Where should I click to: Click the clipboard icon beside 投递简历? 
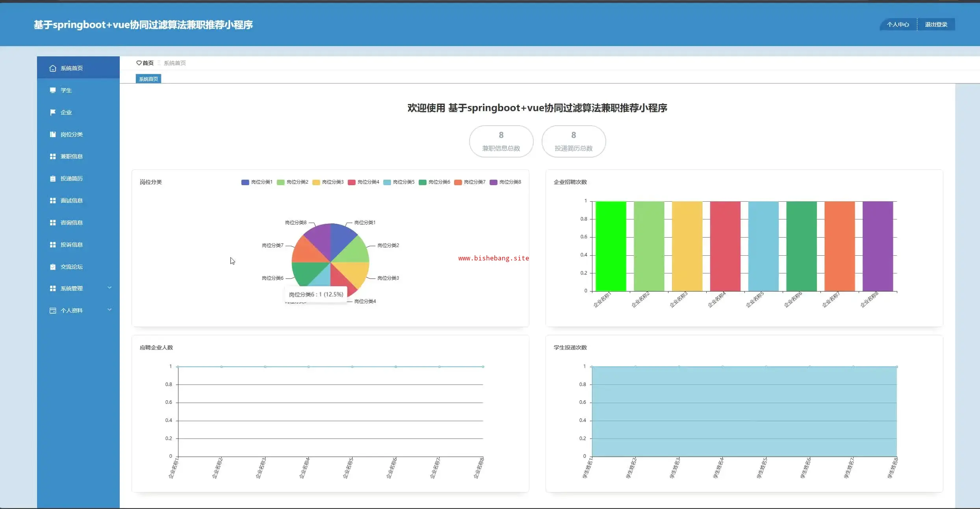click(53, 178)
